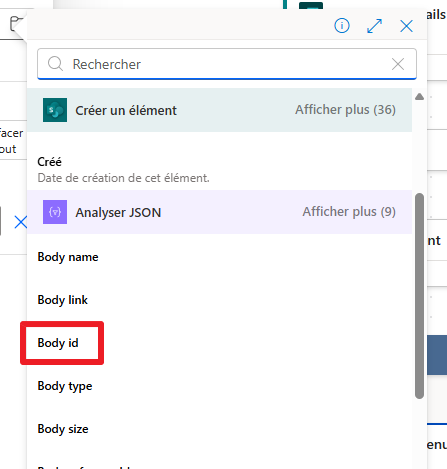Show more Analyser JSON outputs (9)
The width and height of the screenshot is (447, 469).
(x=349, y=212)
